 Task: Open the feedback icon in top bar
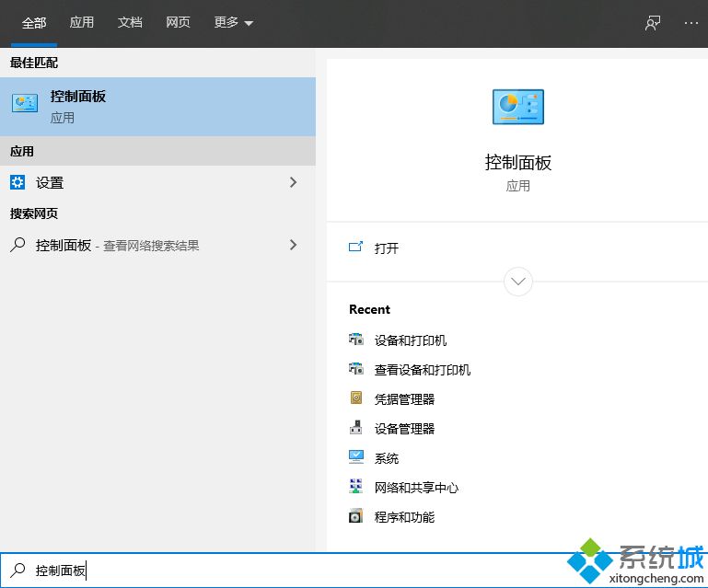point(653,23)
